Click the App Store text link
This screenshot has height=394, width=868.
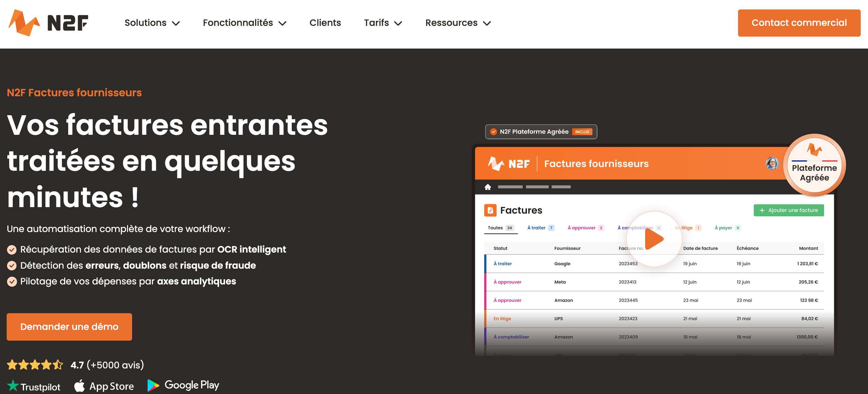pos(112,386)
